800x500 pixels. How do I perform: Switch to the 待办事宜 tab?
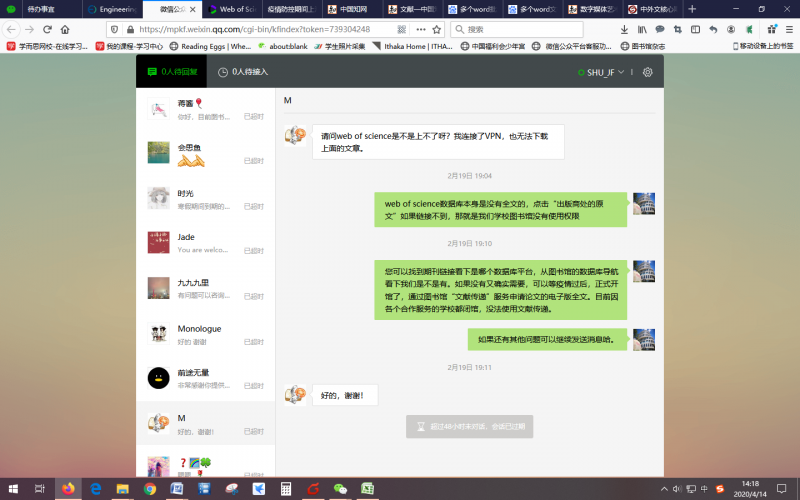point(51,9)
